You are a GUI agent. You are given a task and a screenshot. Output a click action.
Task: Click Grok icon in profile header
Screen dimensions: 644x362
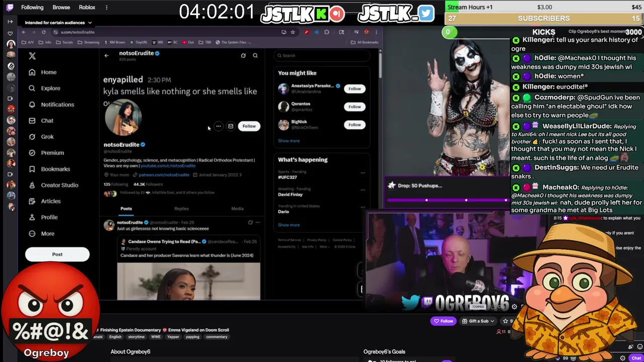[x=243, y=55]
